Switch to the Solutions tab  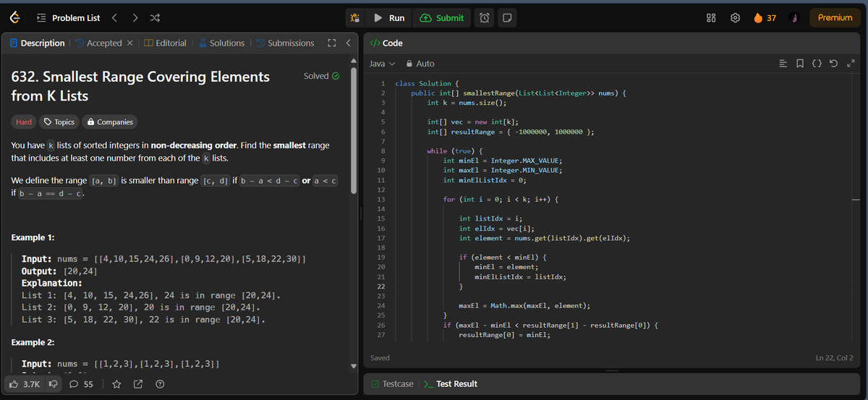click(x=221, y=43)
